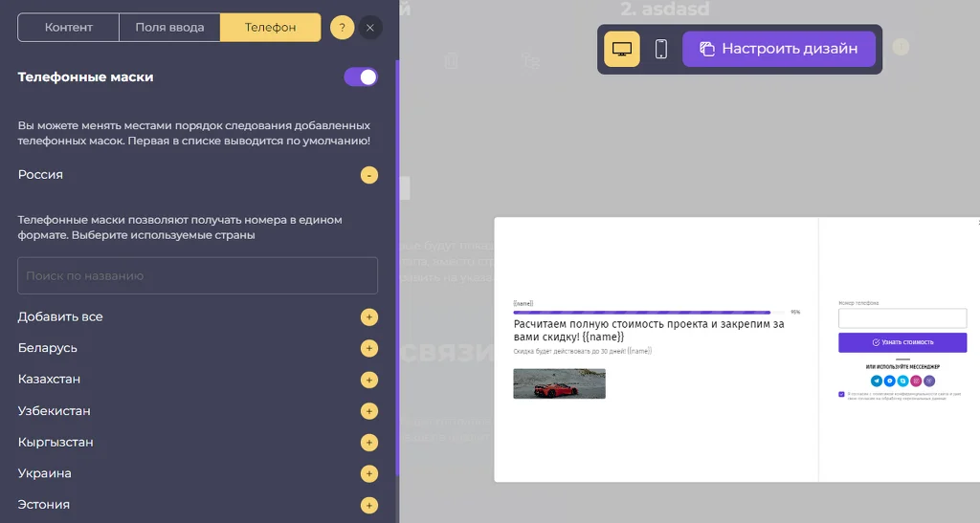Switch to the Поля ввода tab
Screen dimensions: 980x523
click(x=169, y=28)
